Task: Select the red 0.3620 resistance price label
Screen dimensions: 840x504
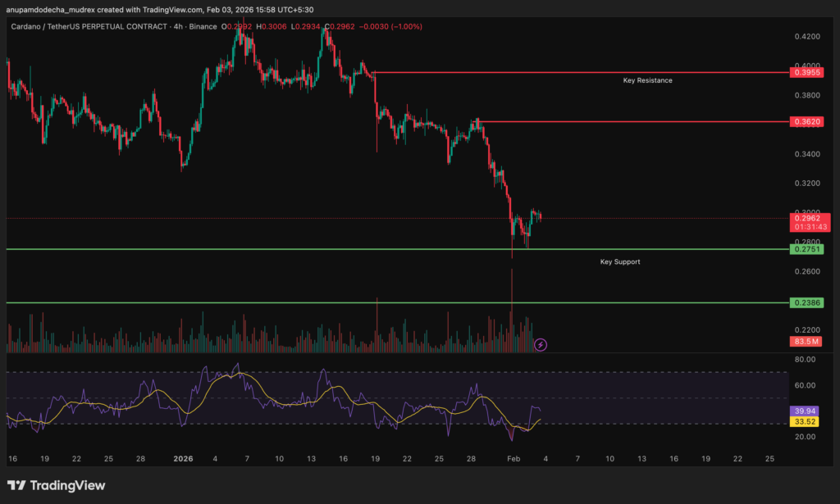Action: [807, 121]
